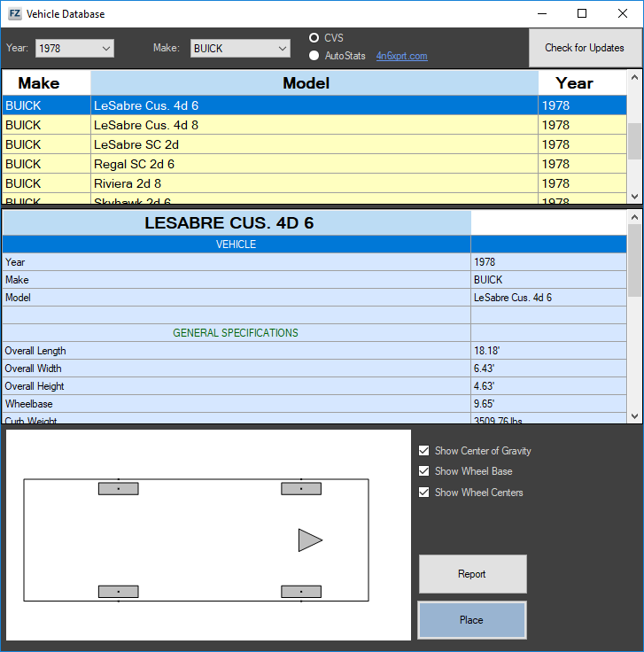Image resolution: width=644 pixels, height=652 pixels.
Task: Select the CVS radio button
Action: coord(314,38)
